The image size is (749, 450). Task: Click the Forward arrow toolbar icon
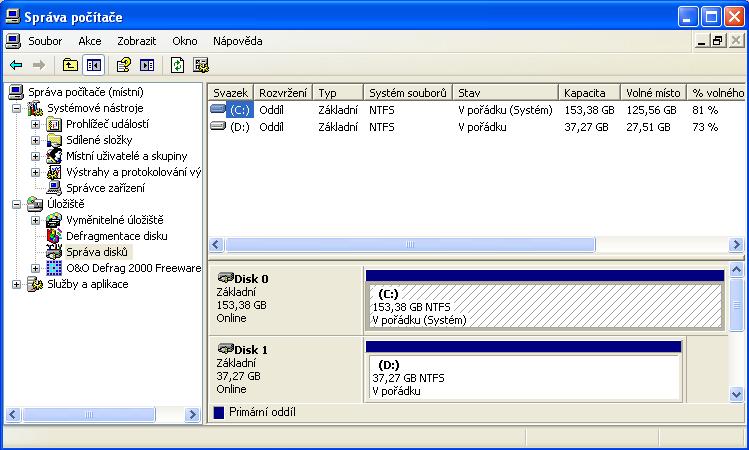click(x=39, y=64)
